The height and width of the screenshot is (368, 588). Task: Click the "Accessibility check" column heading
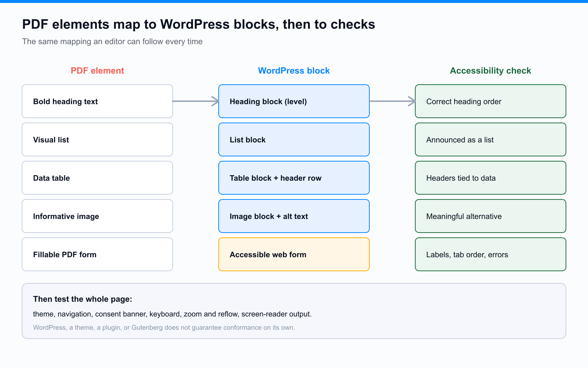click(x=491, y=71)
